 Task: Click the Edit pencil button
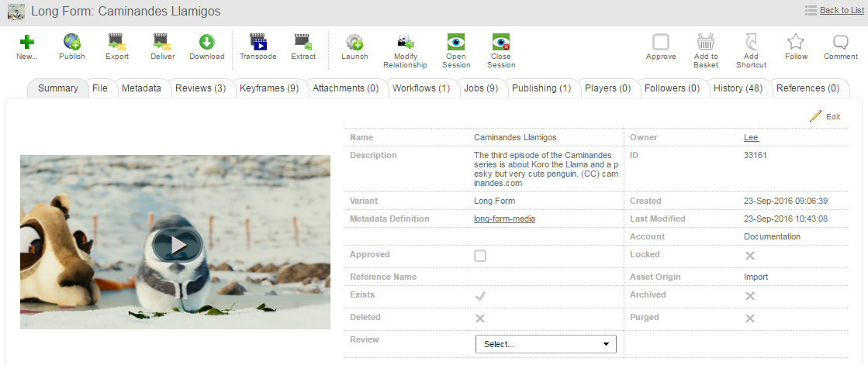[824, 116]
